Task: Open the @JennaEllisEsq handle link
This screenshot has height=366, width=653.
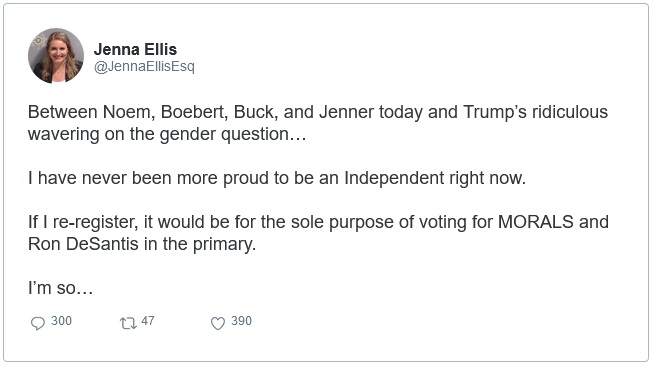Action: click(144, 67)
